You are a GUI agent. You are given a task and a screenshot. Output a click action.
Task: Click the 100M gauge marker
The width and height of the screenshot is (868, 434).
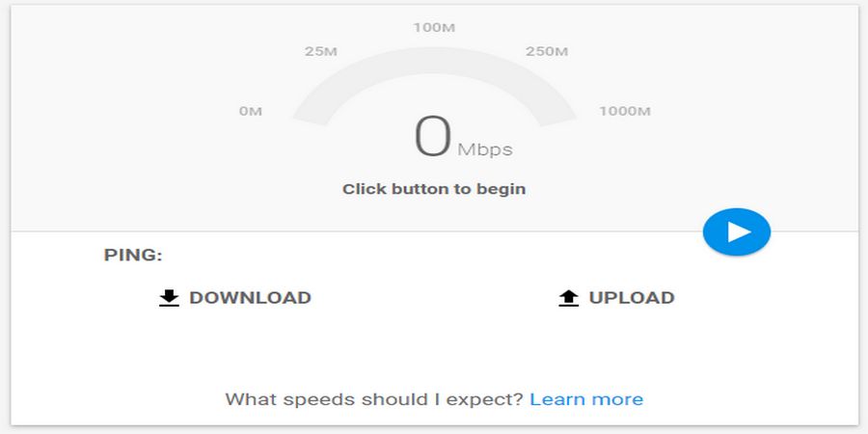[x=434, y=27]
